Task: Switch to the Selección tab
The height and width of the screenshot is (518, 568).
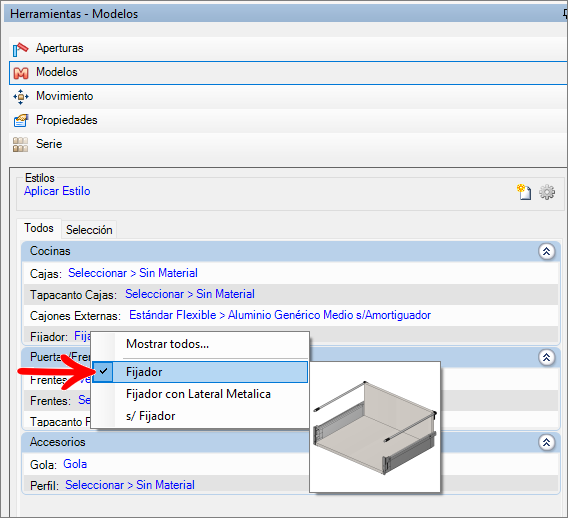Action: point(89,230)
